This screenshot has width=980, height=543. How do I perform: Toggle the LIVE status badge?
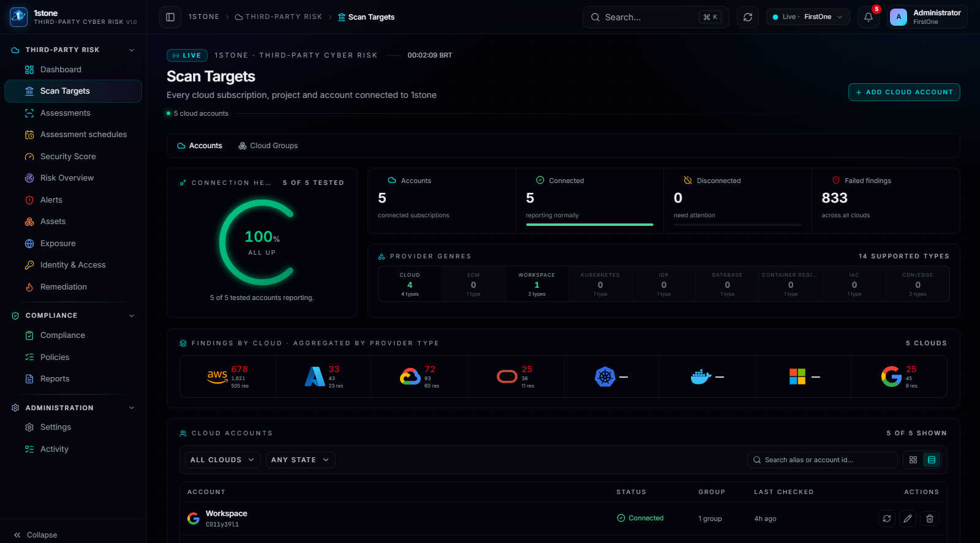[x=187, y=55]
